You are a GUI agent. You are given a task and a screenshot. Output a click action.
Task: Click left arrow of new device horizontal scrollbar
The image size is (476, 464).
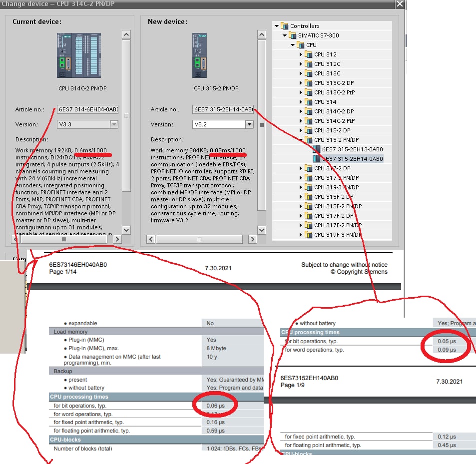[151, 239]
